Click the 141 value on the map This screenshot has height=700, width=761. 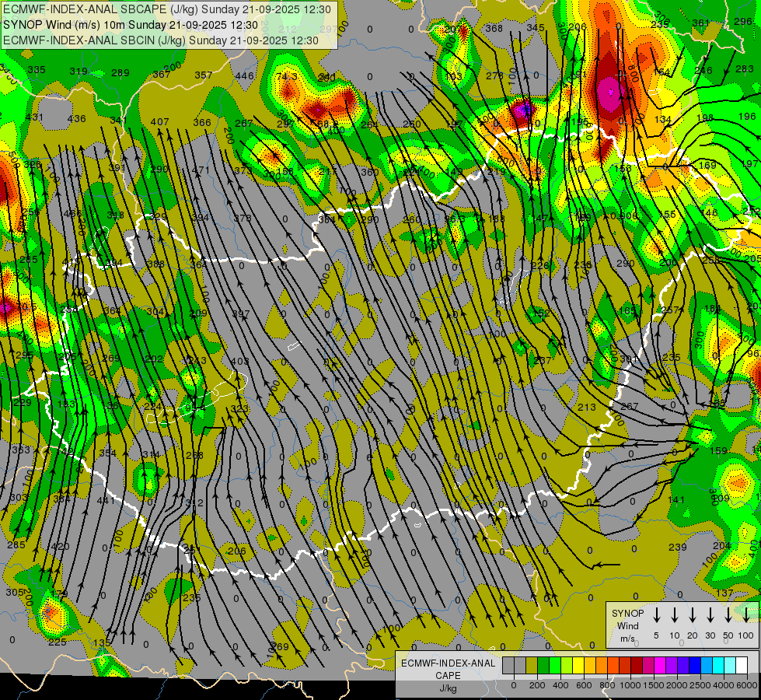676,499
